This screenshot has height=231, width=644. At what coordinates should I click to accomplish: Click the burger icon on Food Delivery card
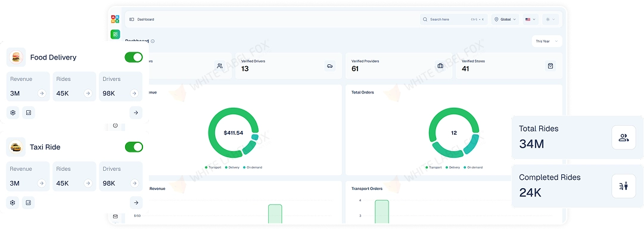pos(16,57)
